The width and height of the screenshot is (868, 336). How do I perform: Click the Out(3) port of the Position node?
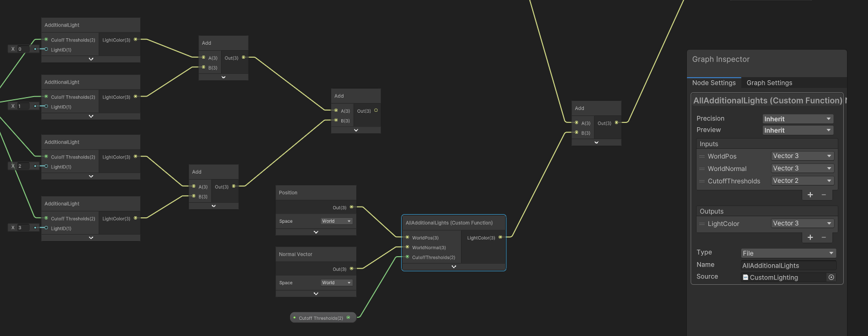tap(352, 207)
